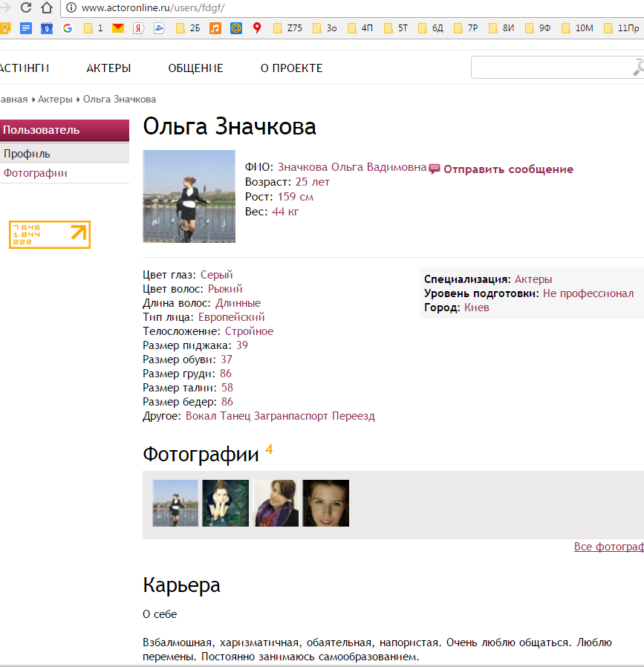The image size is (644, 667).
Task: Open the Google bookmark icon
Action: pos(67,28)
